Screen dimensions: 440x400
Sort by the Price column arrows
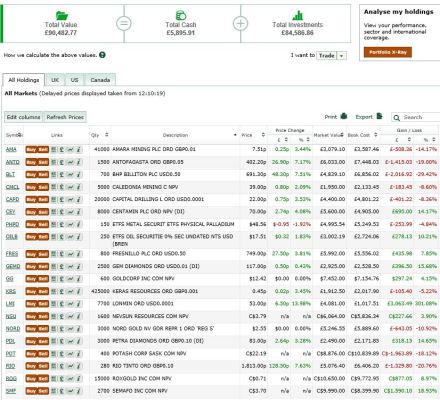click(263, 135)
